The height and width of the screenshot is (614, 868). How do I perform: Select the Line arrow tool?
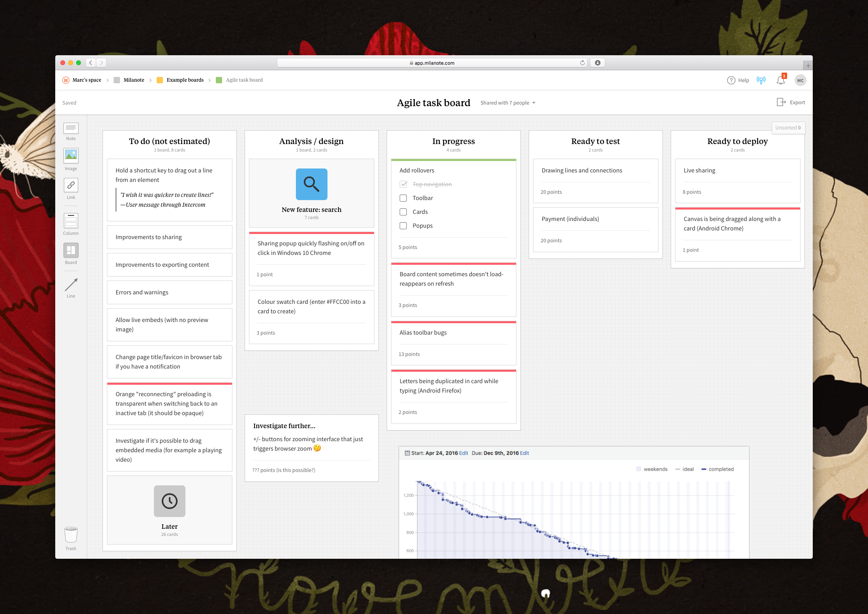pyautogui.click(x=71, y=285)
